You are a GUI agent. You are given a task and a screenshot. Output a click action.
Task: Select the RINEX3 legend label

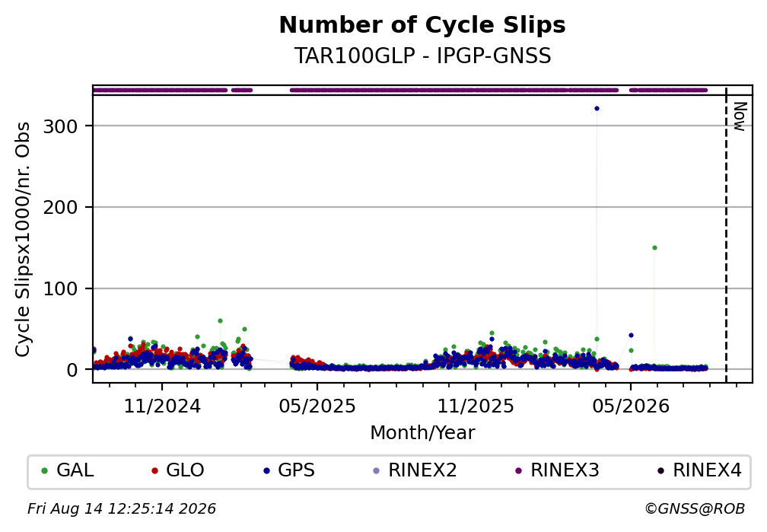click(565, 470)
